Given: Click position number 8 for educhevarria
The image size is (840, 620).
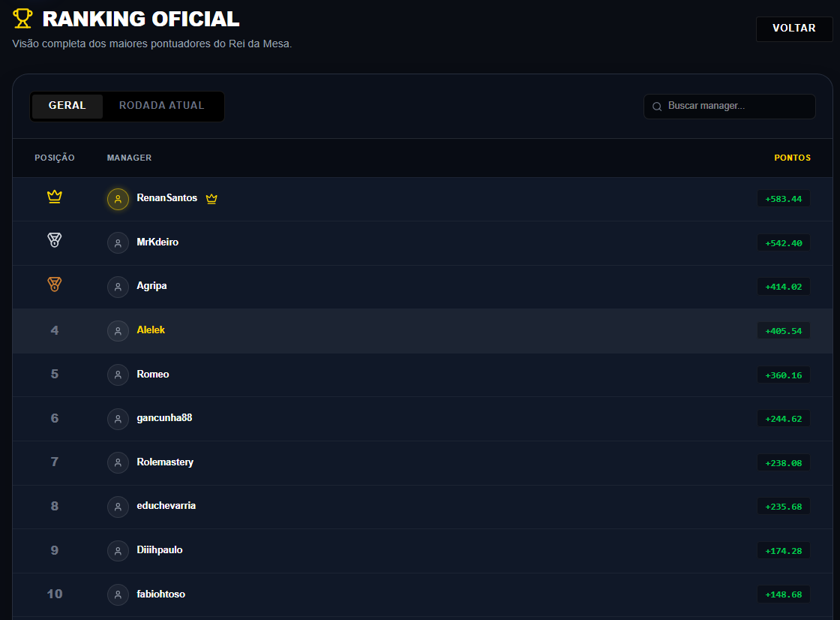Looking at the screenshot, I should [55, 507].
